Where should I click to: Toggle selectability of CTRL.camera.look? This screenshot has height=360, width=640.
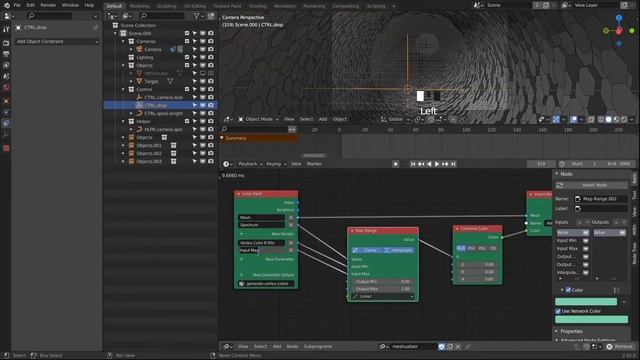[x=195, y=97]
